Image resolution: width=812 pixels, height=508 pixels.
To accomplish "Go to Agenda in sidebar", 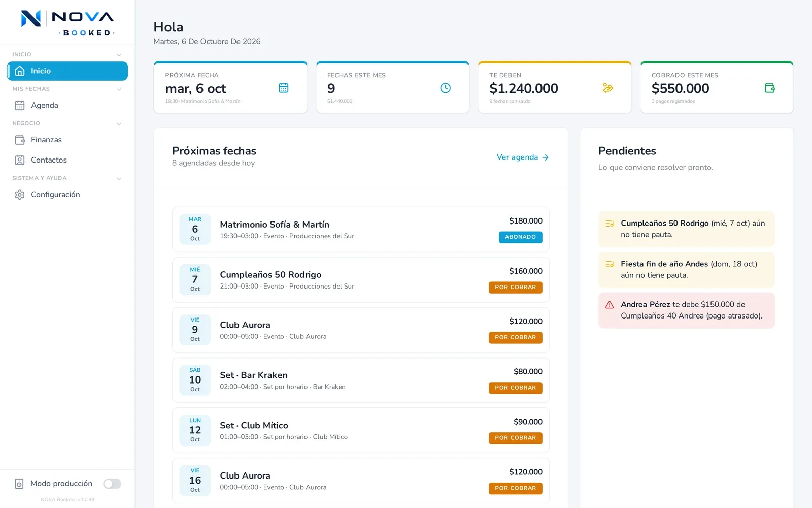I will click(x=67, y=106).
